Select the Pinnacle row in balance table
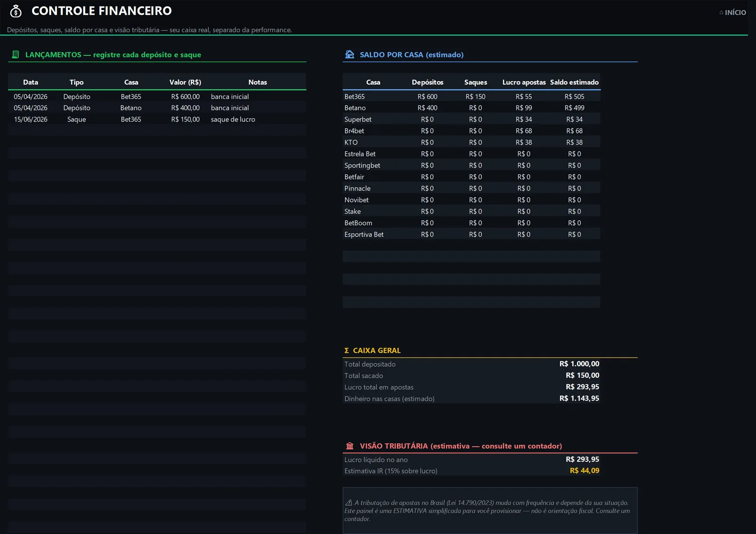This screenshot has height=534, width=756. (x=471, y=188)
